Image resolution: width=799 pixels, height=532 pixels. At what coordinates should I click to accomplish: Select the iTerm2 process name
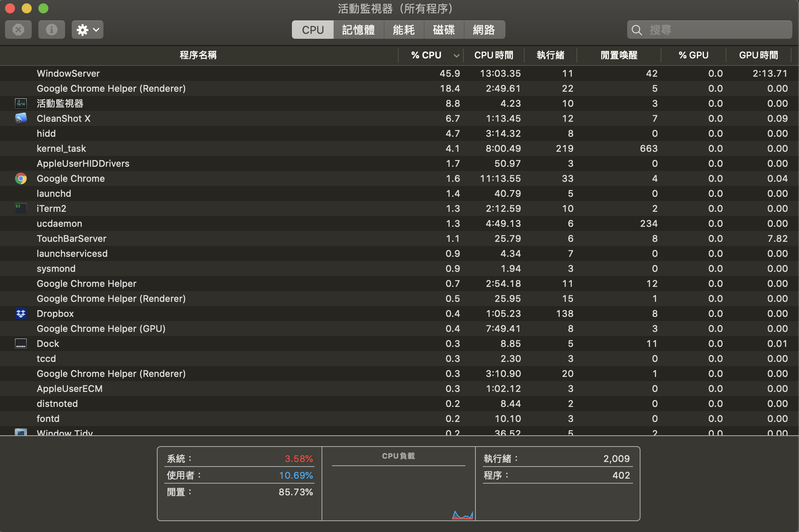click(x=51, y=208)
